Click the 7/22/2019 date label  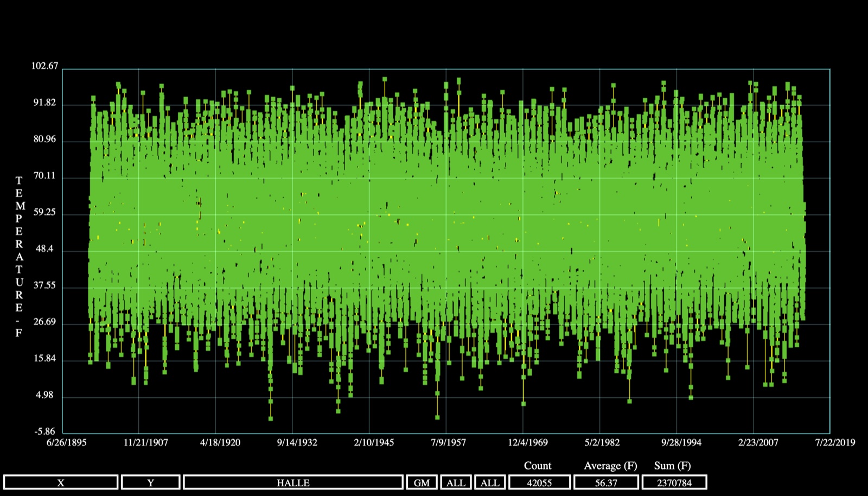click(x=835, y=442)
